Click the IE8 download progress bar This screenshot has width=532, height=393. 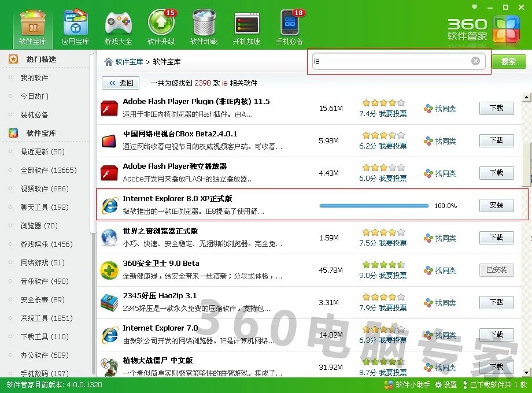pos(373,205)
